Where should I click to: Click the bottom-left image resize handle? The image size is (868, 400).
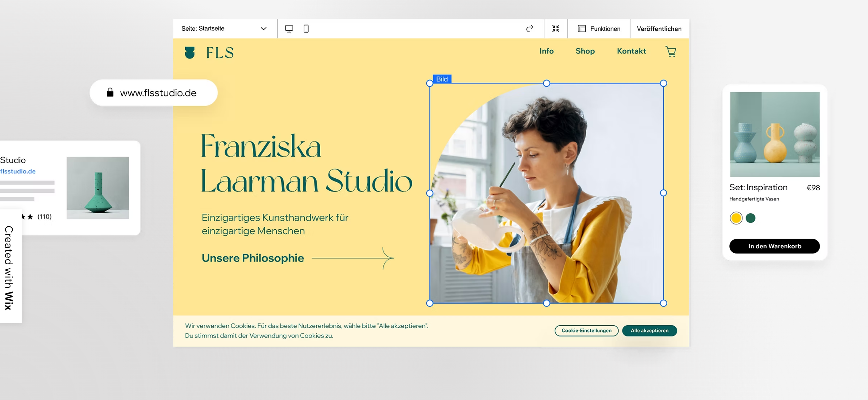[430, 303]
